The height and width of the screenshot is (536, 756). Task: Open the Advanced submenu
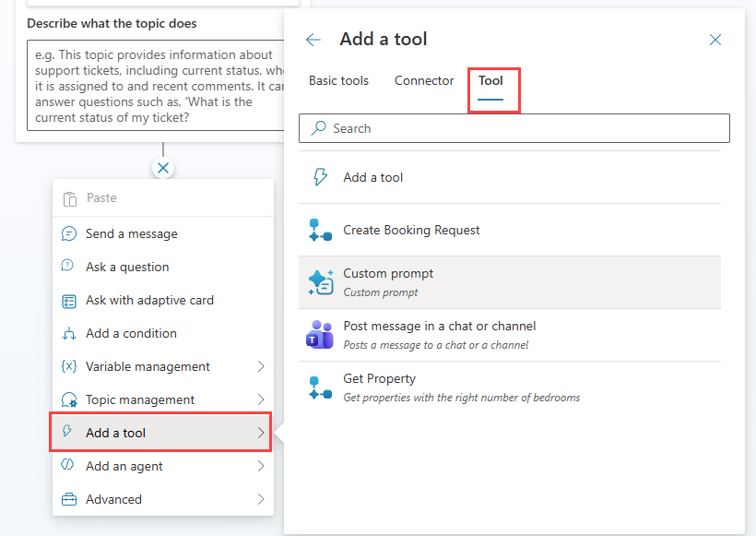[x=163, y=499]
